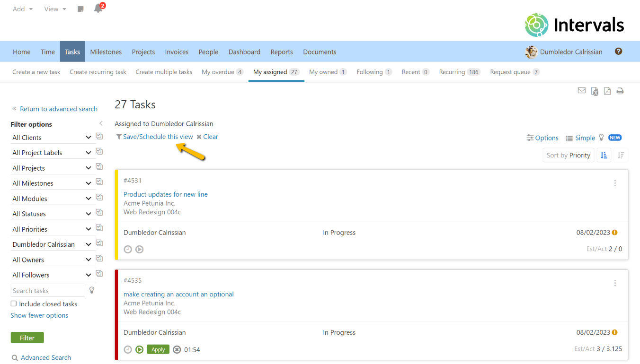Toggle multi-select for All Statuses filter
This screenshot has width=640, height=364.
pos(99,212)
